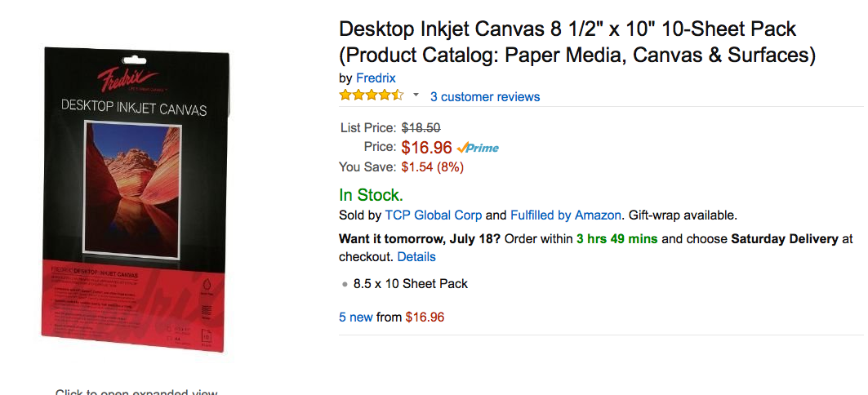
Task: Open the Fulfilled by Amazon link
Action: click(566, 215)
